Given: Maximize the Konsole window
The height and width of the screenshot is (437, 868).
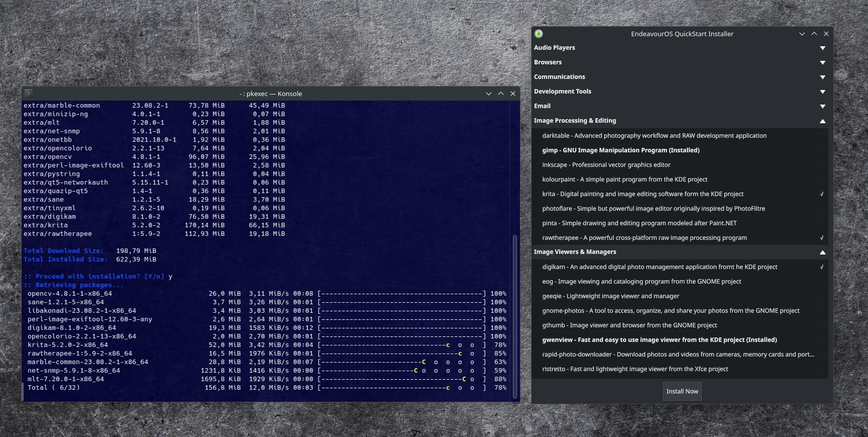Looking at the screenshot, I should pos(501,94).
